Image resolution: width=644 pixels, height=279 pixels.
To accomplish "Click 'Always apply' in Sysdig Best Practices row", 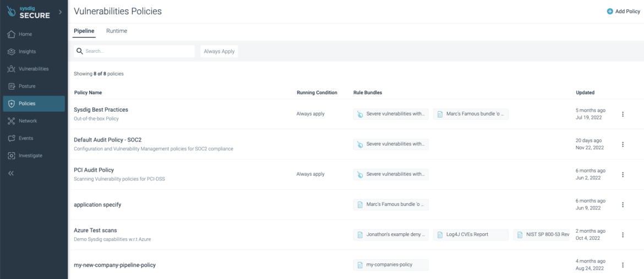I will click(310, 114).
